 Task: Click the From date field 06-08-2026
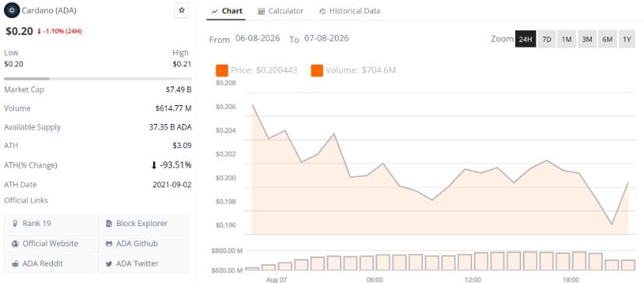coord(258,38)
